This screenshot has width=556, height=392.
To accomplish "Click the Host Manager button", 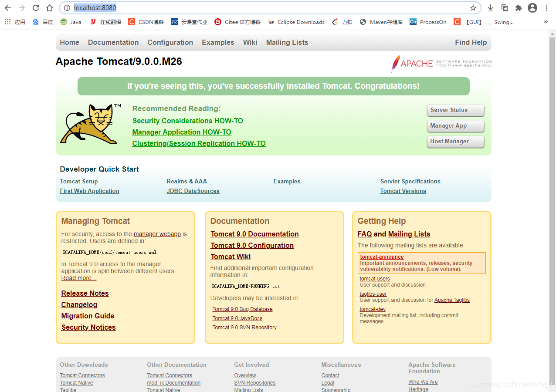I will pyautogui.click(x=456, y=142).
